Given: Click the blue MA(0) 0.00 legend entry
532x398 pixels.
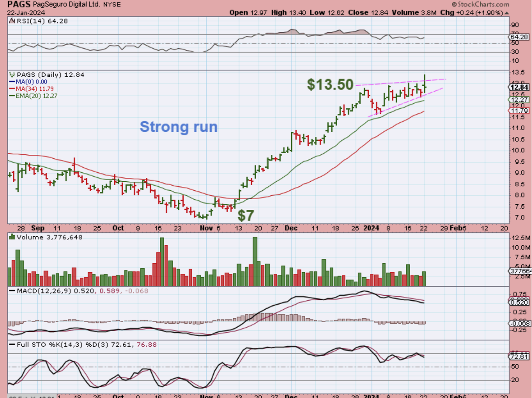Looking at the screenshot, I should point(28,81).
